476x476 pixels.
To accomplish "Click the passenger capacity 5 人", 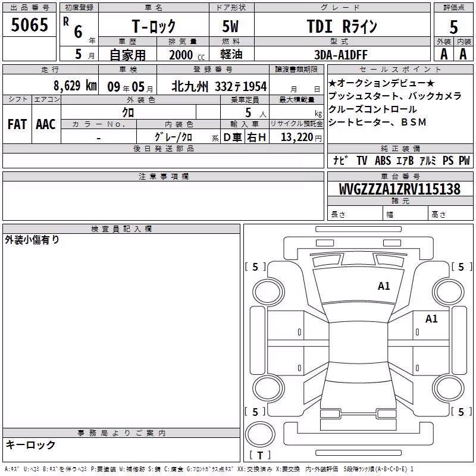I will tap(256, 113).
